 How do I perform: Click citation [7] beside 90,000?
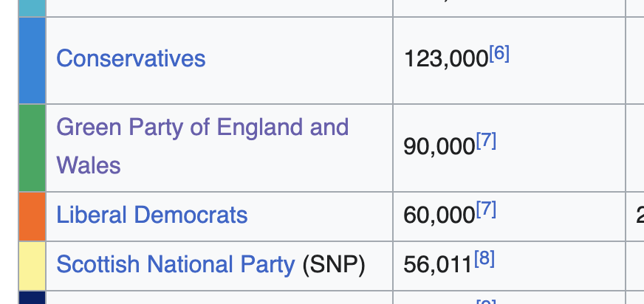(485, 140)
